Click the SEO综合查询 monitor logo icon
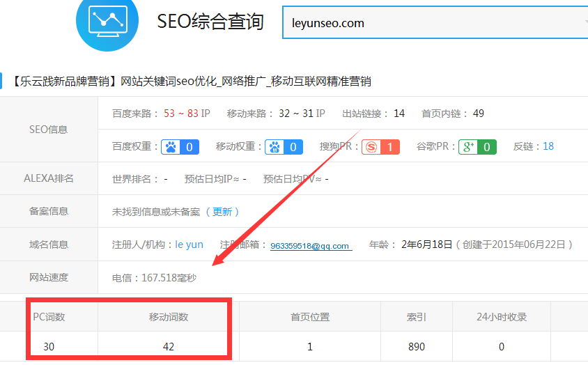Viewport: 588px width, 365px height. tap(107, 22)
